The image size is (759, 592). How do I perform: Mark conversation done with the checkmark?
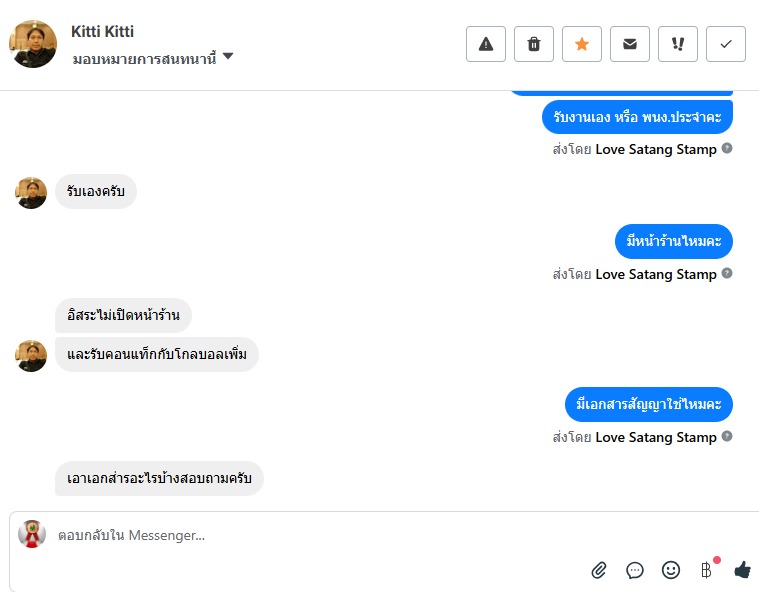726,44
